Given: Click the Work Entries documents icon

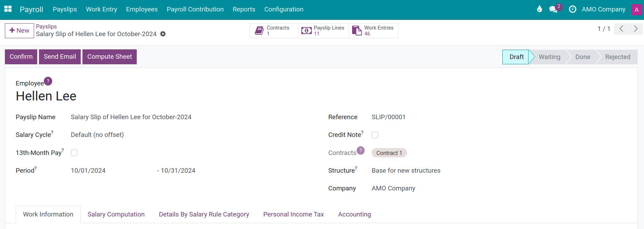Looking at the screenshot, I should pos(357,31).
